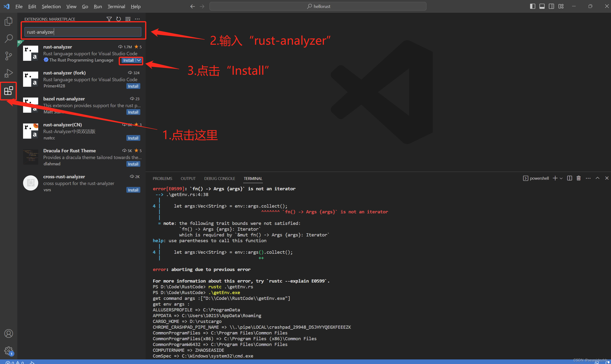The image size is (611, 364).
Task: Open Views and More Actions ellipsis
Action: 137,19
